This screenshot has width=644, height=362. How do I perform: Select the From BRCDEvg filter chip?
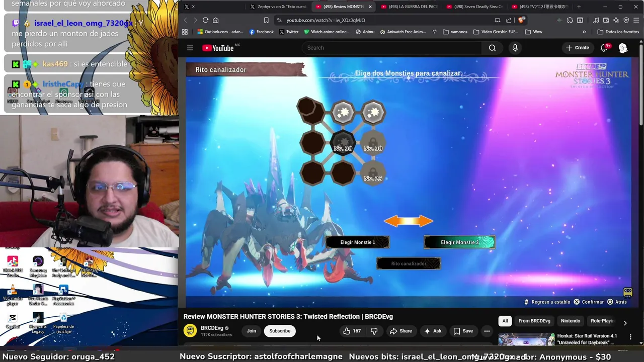(x=534, y=321)
